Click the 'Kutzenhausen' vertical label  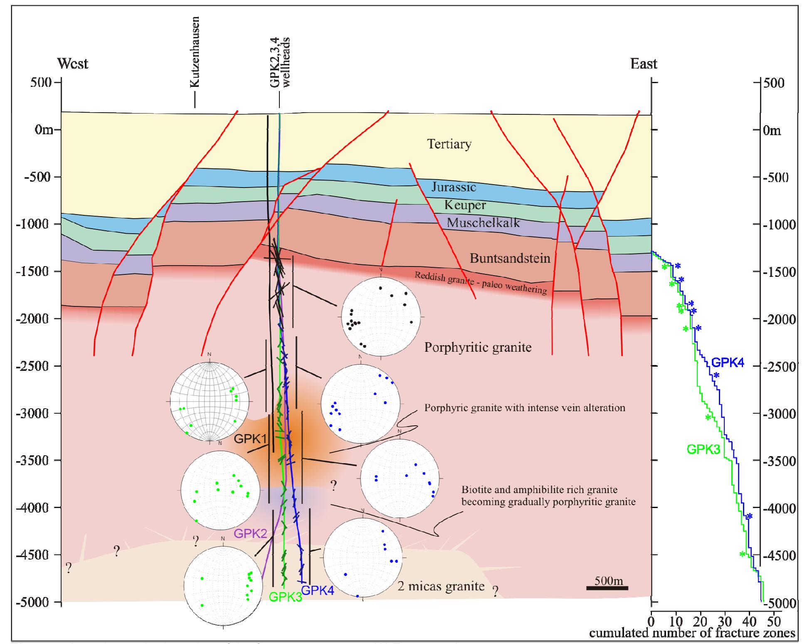[x=195, y=52]
